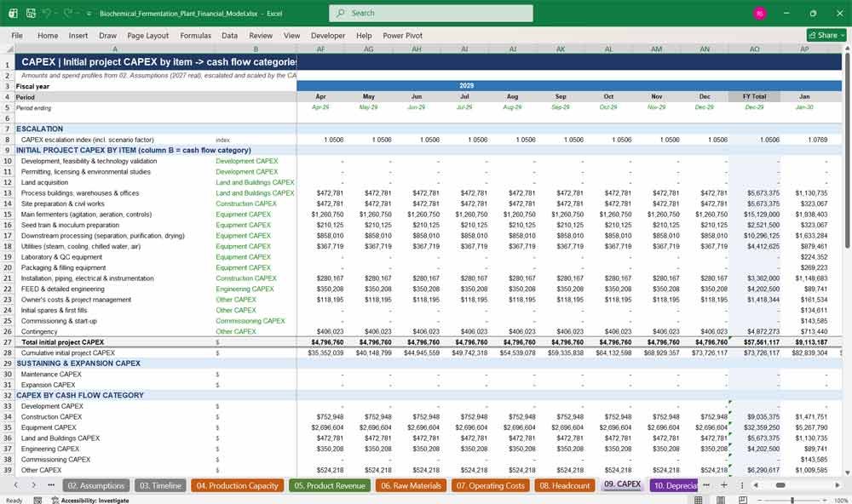Switch to Page Layout view icon
852x504 pixels.
tap(721, 501)
